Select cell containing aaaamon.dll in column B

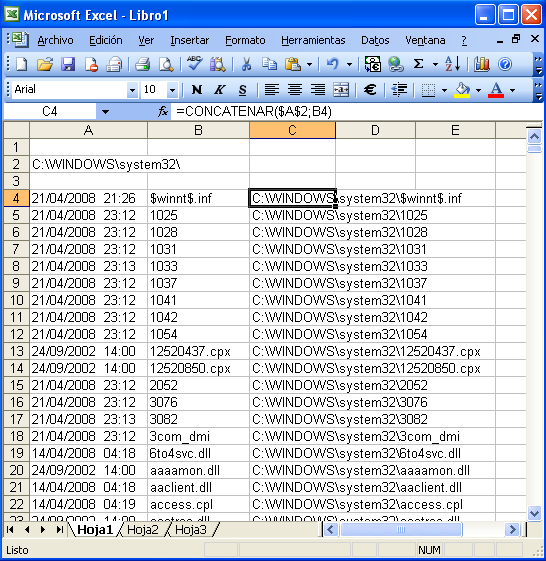click(x=198, y=470)
